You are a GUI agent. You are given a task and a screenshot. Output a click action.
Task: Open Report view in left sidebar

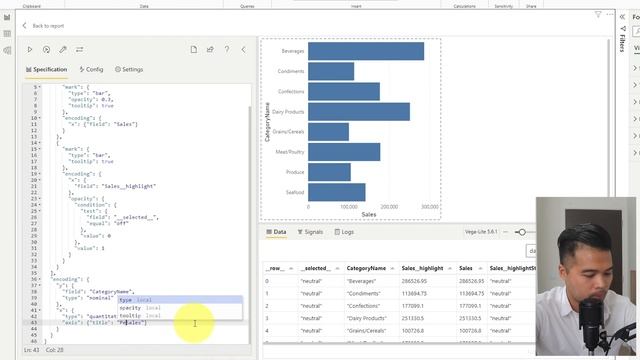tap(7, 17)
